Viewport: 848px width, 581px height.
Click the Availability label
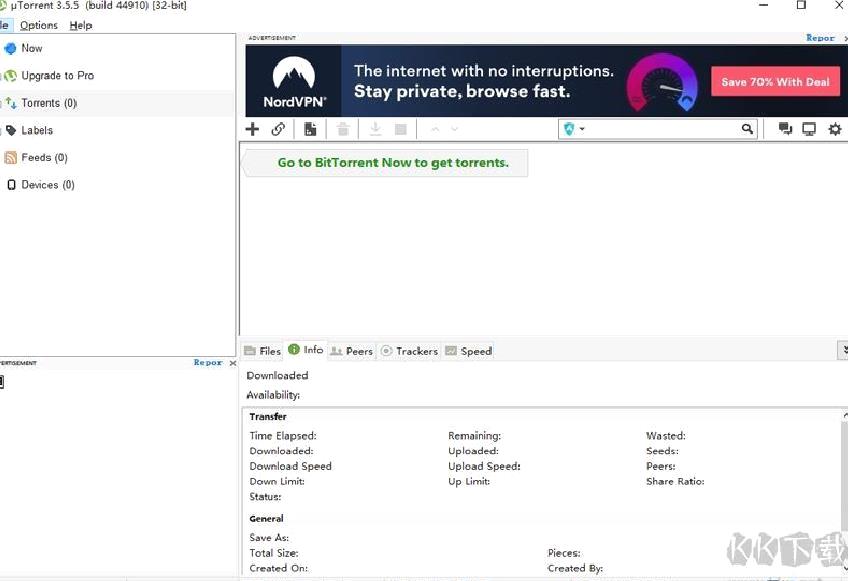pyautogui.click(x=273, y=395)
